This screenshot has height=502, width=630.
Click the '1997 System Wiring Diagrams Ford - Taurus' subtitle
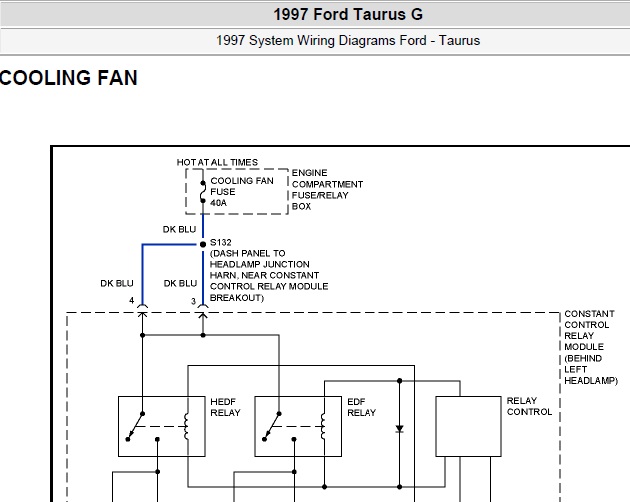348,41
